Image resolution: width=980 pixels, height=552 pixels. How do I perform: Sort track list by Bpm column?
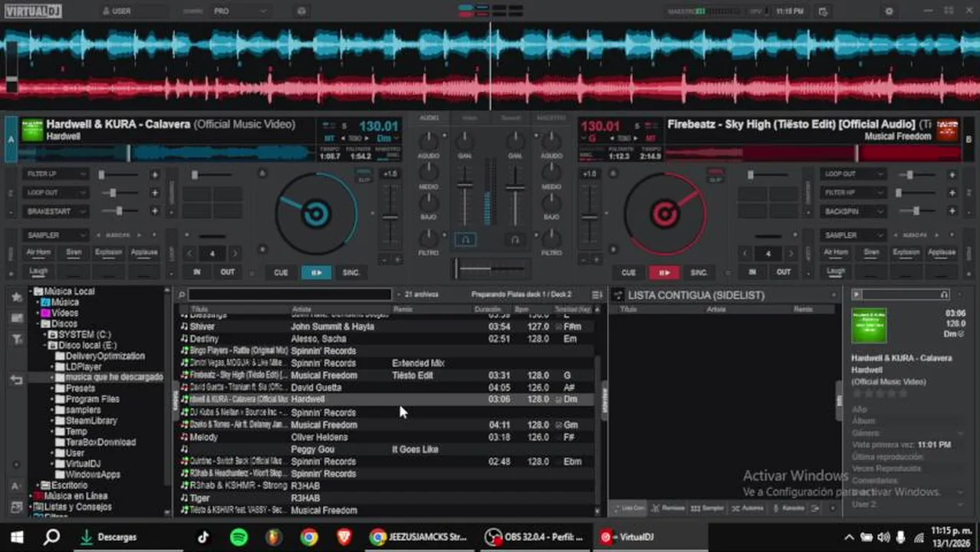(522, 309)
